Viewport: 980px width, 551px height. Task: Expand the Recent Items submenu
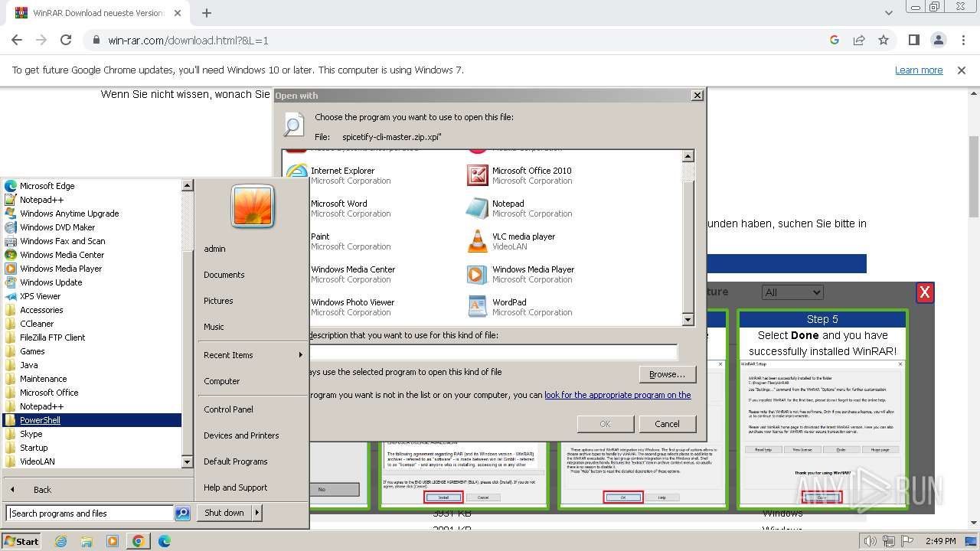(253, 355)
